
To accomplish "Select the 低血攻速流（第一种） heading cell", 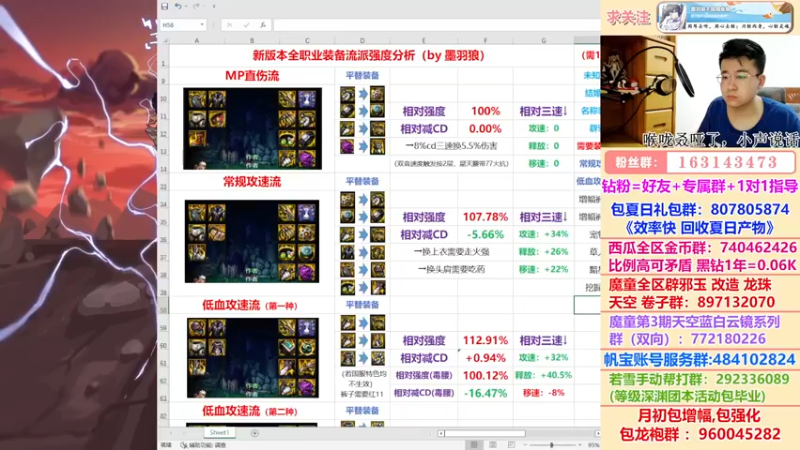I will [x=252, y=305].
